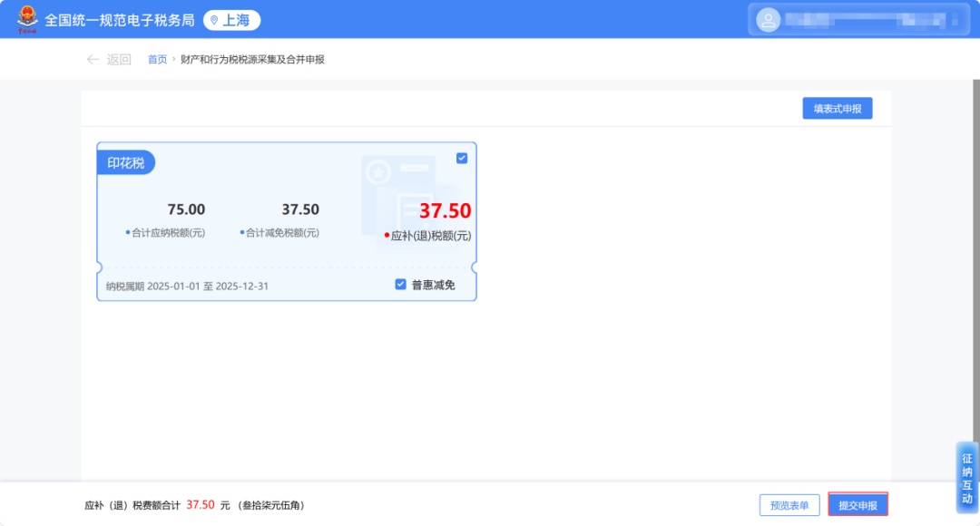Open 征纳互动 side panel
This screenshot has width=980, height=526.
coord(967,478)
